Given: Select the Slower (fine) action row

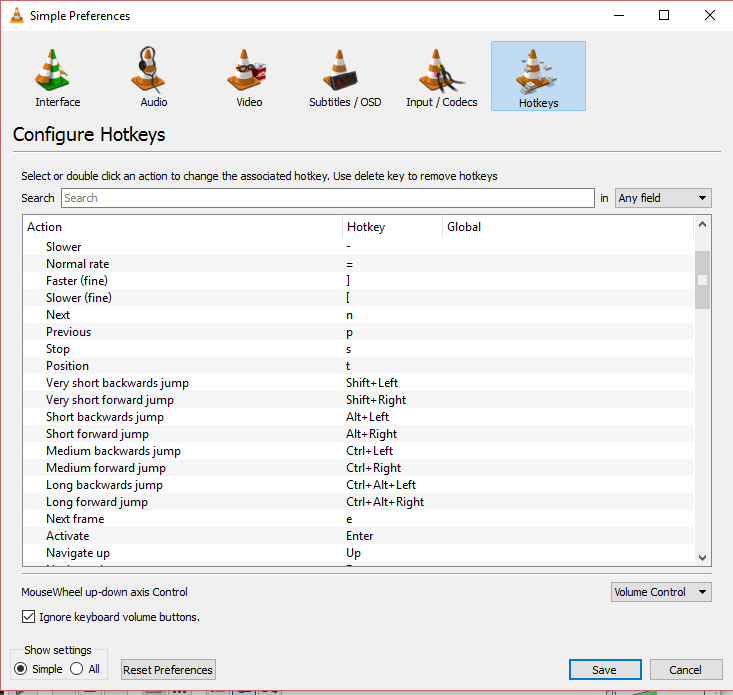Looking at the screenshot, I should coord(359,298).
